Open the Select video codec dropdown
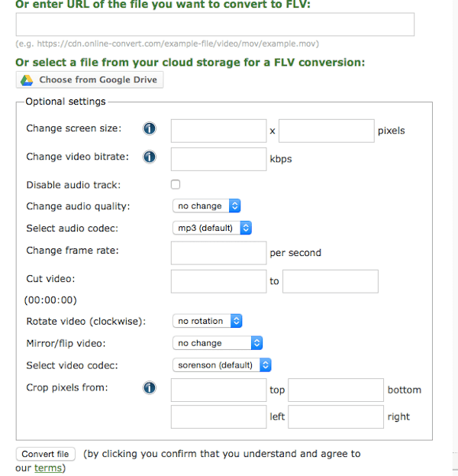458x476 pixels. coord(221,365)
